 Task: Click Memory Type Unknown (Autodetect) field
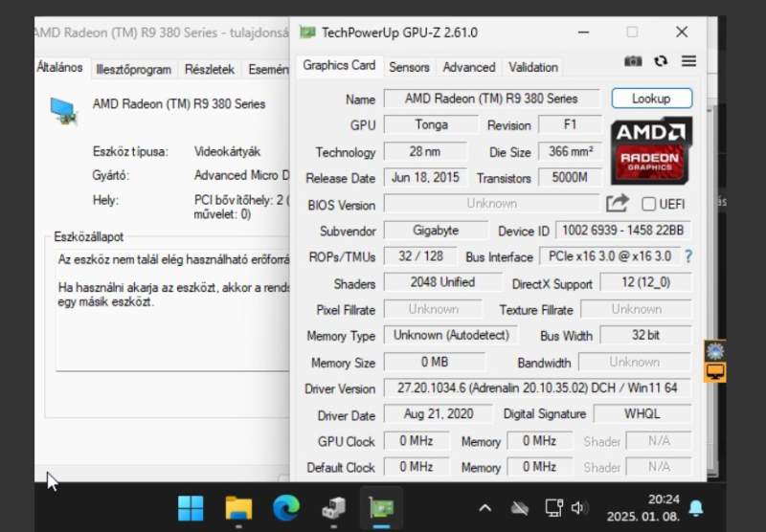pyautogui.click(x=450, y=335)
